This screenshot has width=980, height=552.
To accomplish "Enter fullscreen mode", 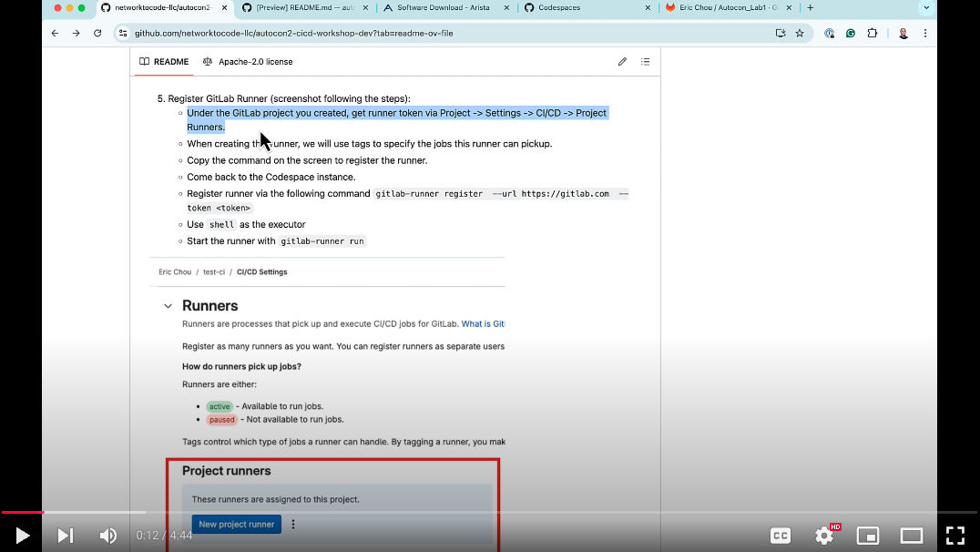I will [x=955, y=536].
